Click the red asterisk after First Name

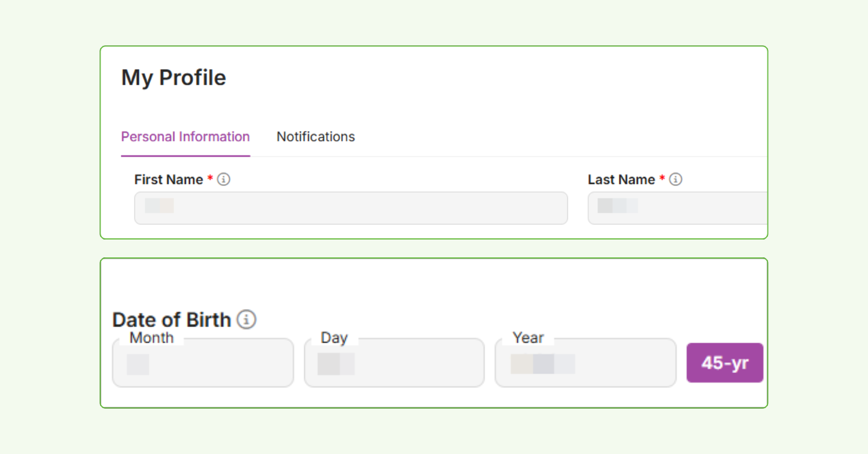click(x=210, y=178)
